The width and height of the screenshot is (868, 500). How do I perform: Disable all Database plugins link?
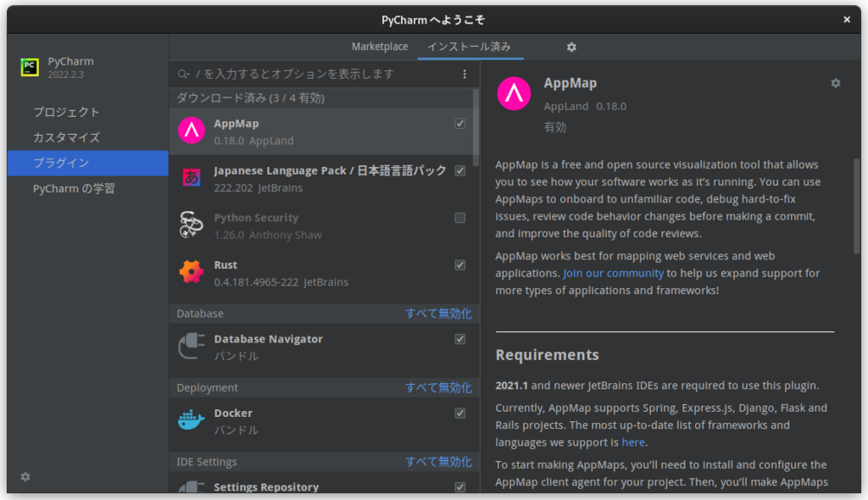(x=438, y=314)
